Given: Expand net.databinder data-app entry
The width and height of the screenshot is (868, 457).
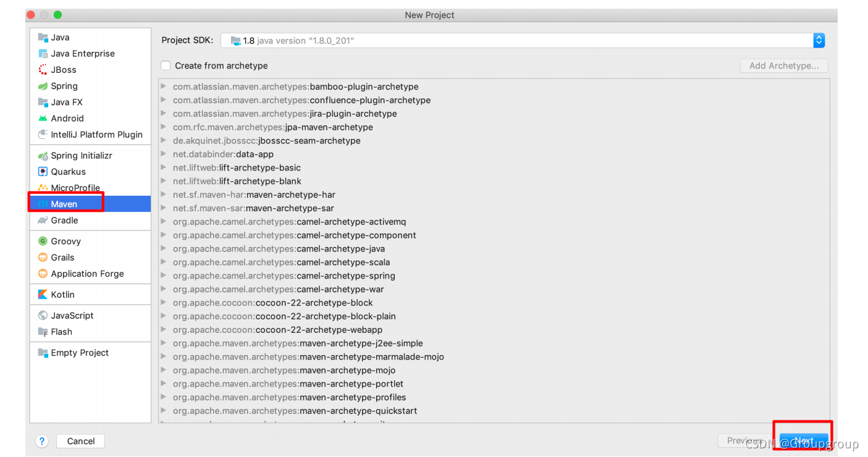Looking at the screenshot, I should click(164, 154).
